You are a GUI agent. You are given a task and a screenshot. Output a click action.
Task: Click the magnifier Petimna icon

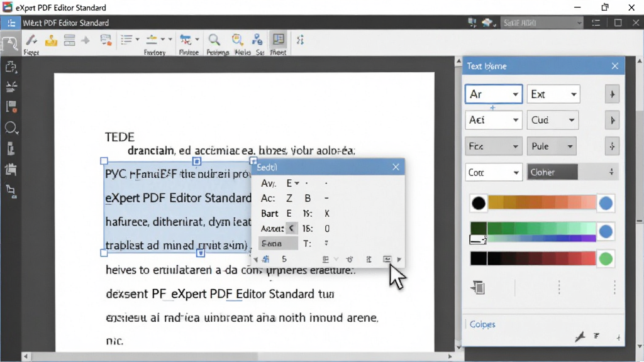click(x=214, y=40)
